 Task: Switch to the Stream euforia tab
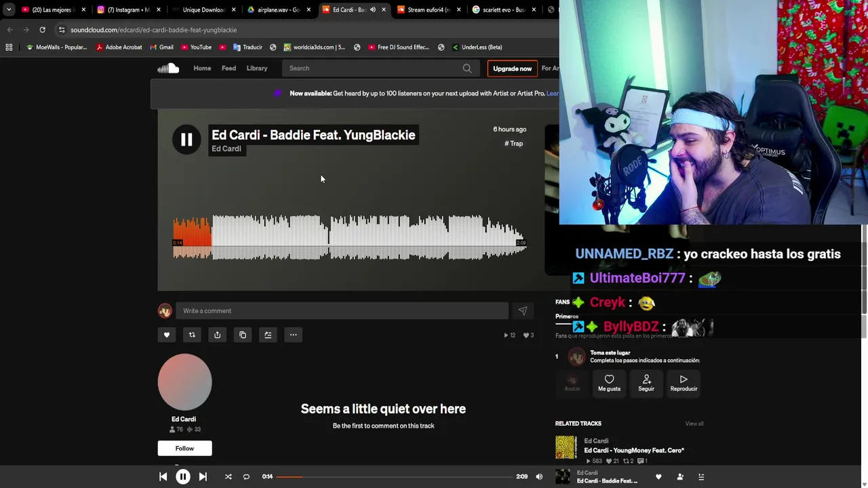[427, 9]
